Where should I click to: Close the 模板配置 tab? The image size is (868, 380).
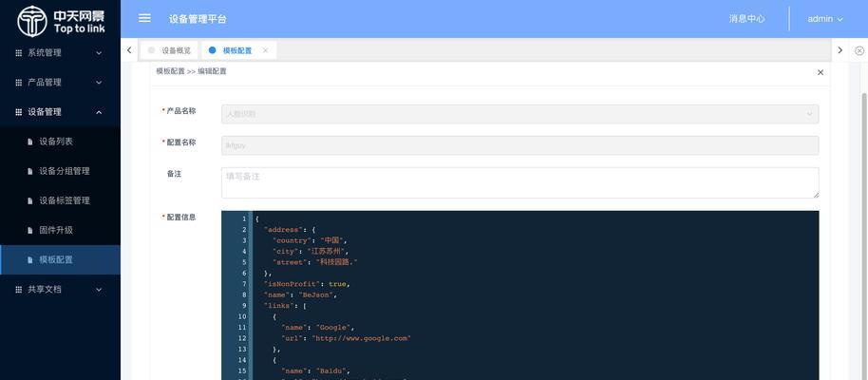click(265, 50)
